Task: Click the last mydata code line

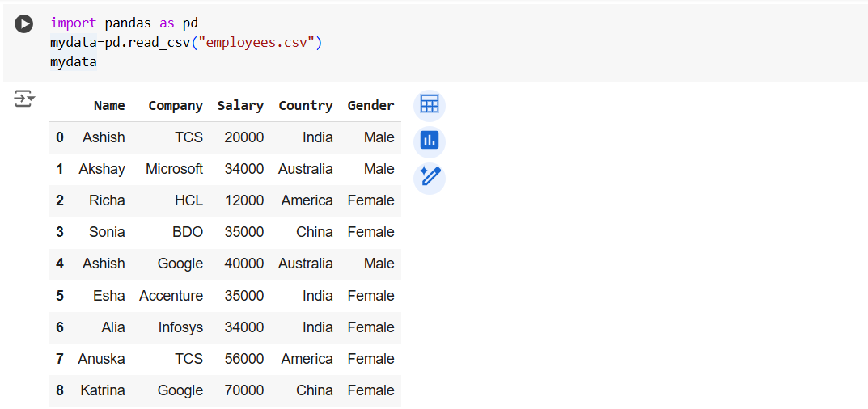Action: (73, 61)
